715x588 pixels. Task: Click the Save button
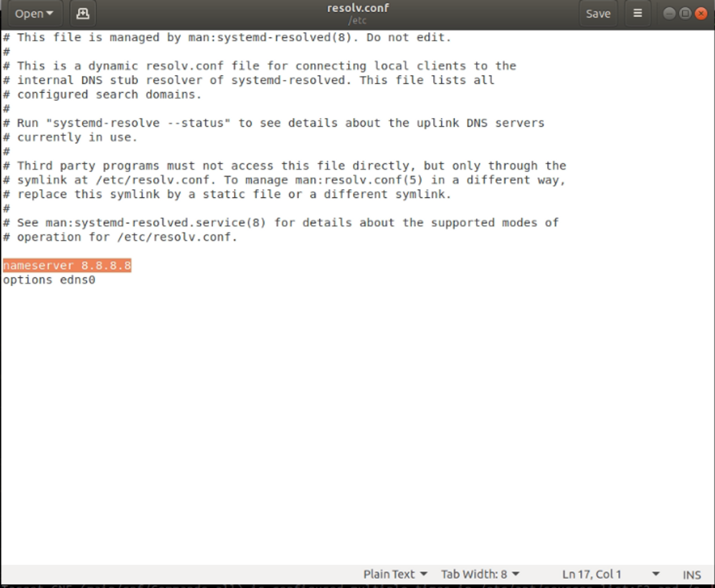pyautogui.click(x=598, y=14)
